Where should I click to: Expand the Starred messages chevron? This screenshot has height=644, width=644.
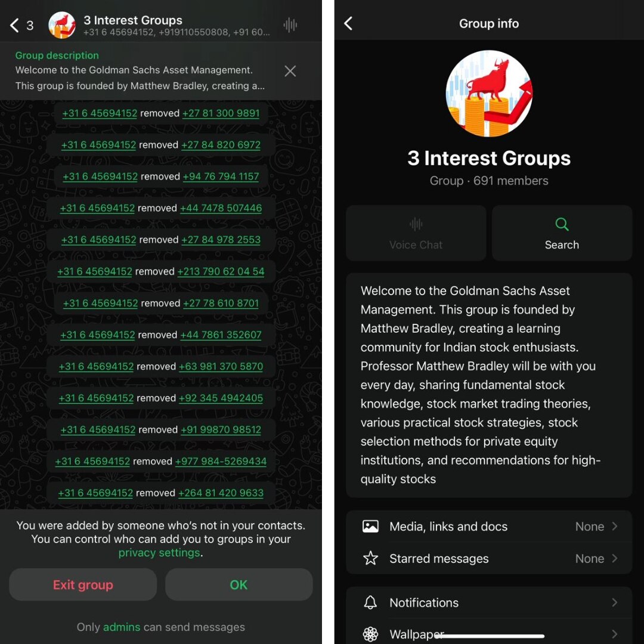tap(614, 558)
